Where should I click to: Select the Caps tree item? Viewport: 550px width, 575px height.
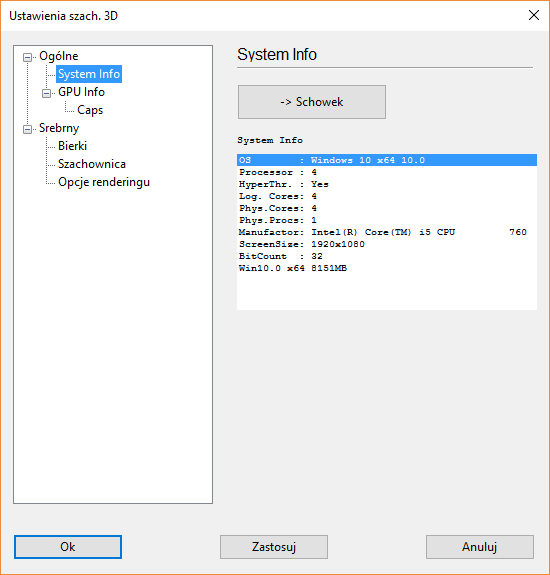click(90, 110)
